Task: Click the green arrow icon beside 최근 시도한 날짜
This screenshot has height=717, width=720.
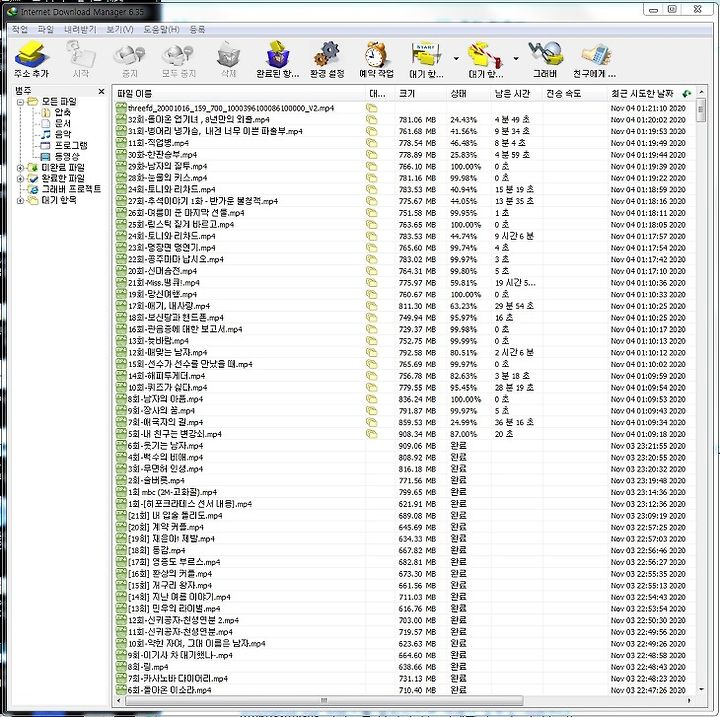Action: (687, 93)
